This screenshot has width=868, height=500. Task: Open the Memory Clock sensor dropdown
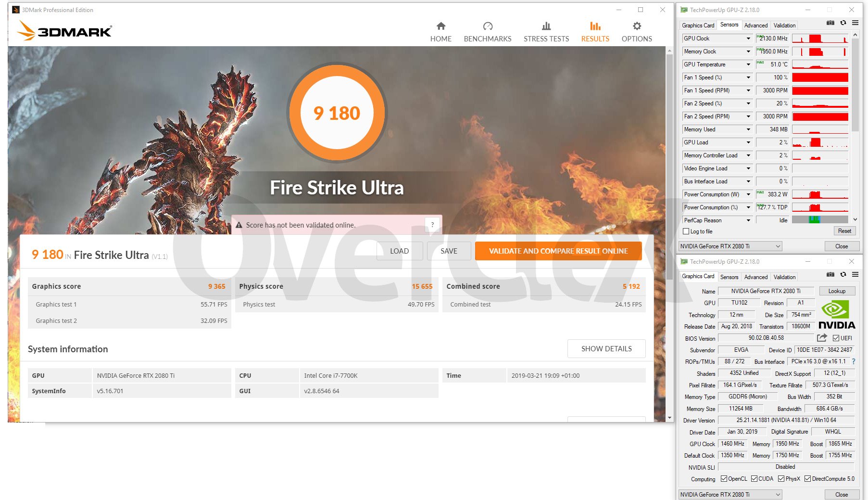pyautogui.click(x=748, y=51)
